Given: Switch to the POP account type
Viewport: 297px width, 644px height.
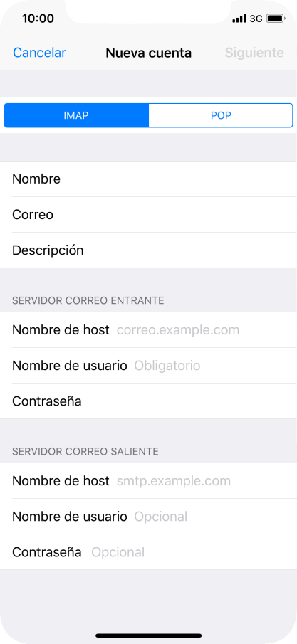Looking at the screenshot, I should [x=221, y=115].
